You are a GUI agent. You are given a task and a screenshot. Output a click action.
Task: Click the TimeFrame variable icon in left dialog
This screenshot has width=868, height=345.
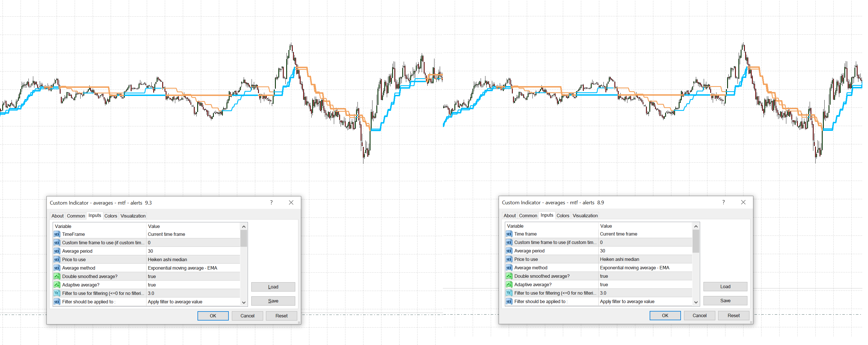pos(57,234)
